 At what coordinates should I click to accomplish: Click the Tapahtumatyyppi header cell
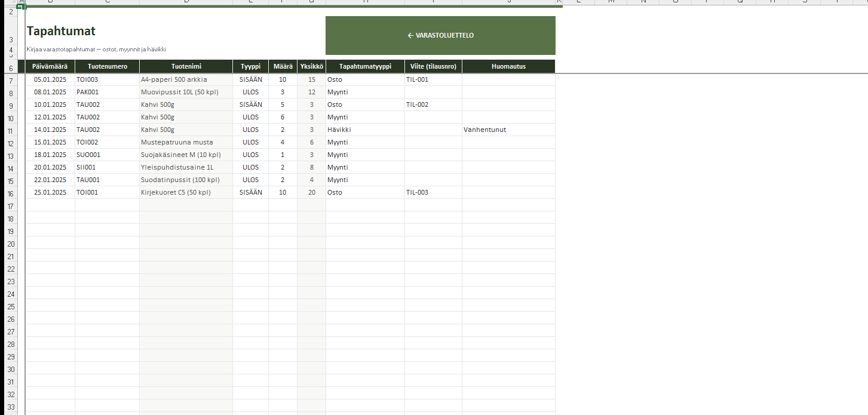click(364, 66)
